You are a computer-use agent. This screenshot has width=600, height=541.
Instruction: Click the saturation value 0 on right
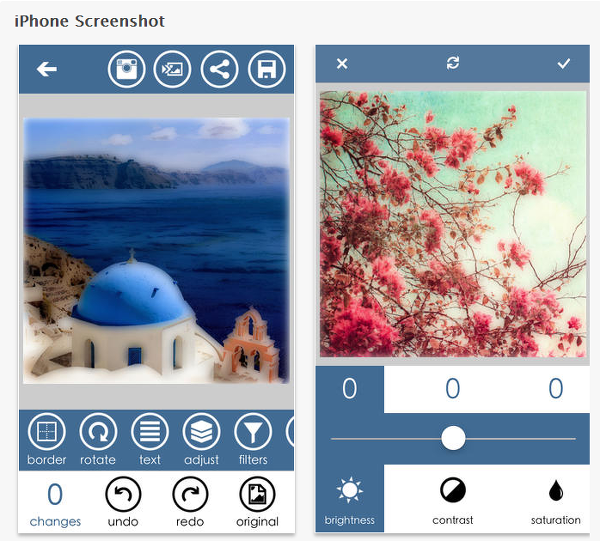(556, 389)
